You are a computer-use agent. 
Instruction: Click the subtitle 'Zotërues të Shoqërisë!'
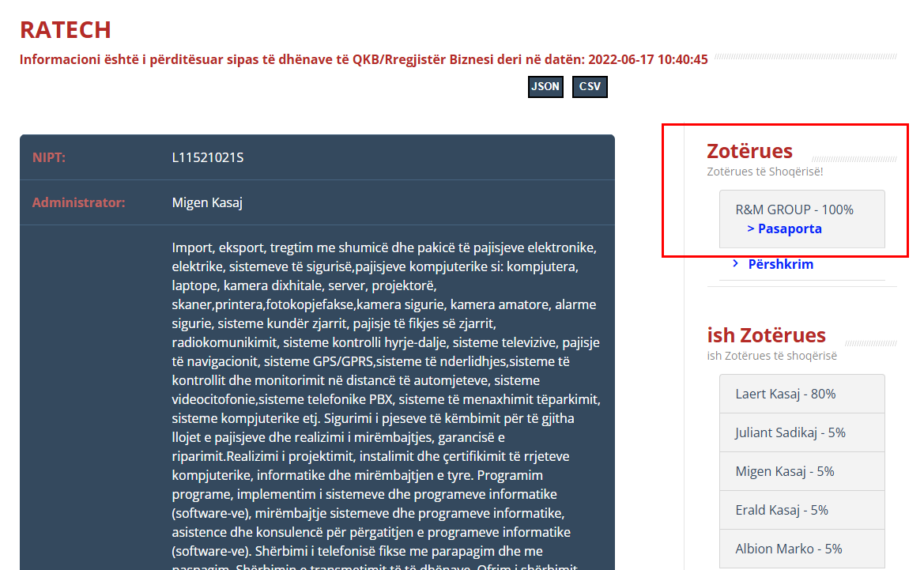[765, 172]
